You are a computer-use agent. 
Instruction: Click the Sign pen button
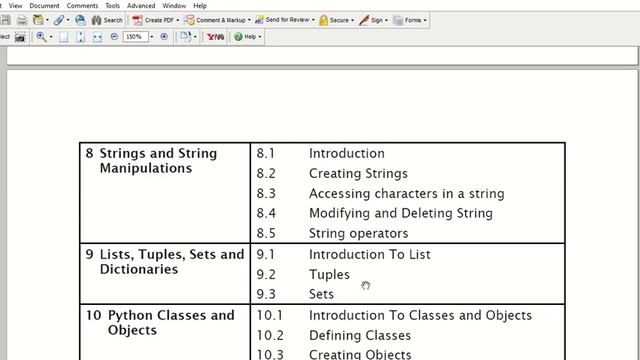click(371, 20)
